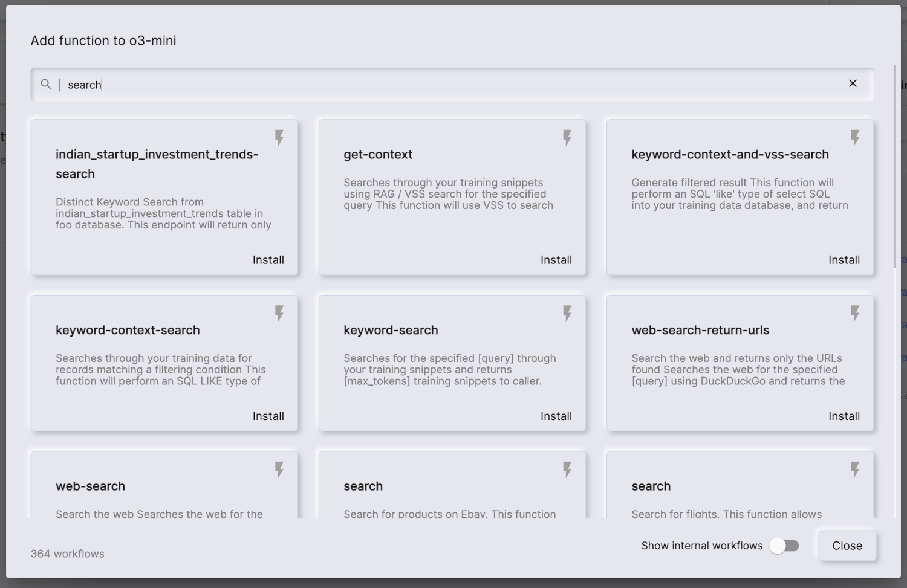Install indian_startup_investment_trends-search function
Screen dimensions: 907x588
tap(268, 260)
